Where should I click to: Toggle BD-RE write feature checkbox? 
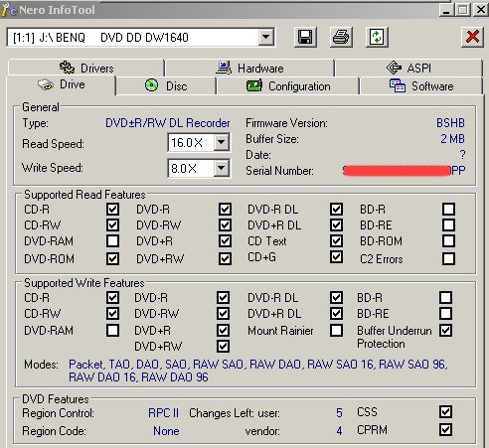(445, 313)
